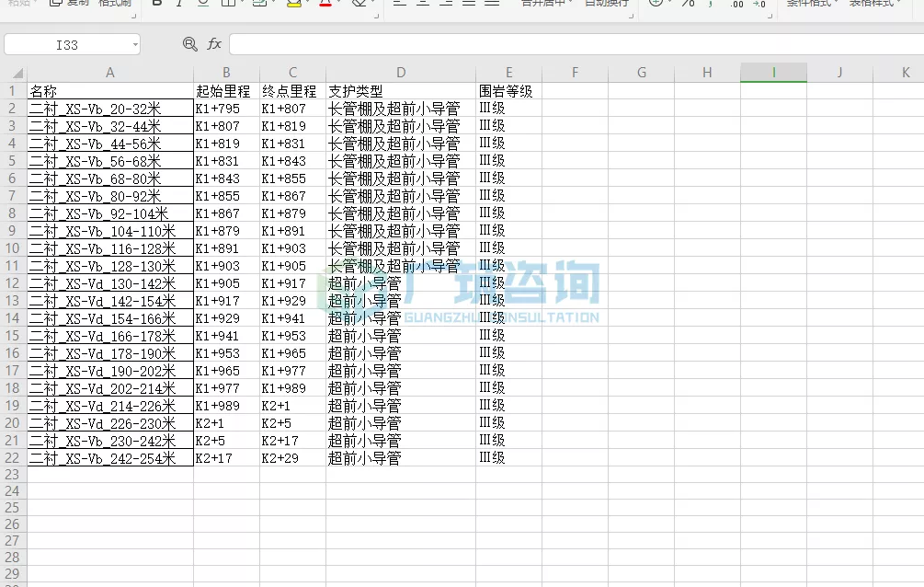
Task: Click the header cell 围岩等级
Action: pos(509,91)
